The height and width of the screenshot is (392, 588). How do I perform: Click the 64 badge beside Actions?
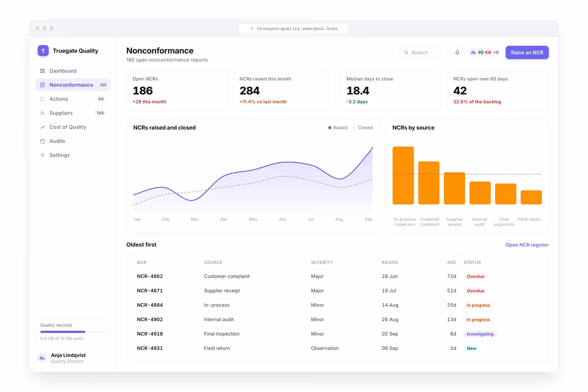pos(101,99)
